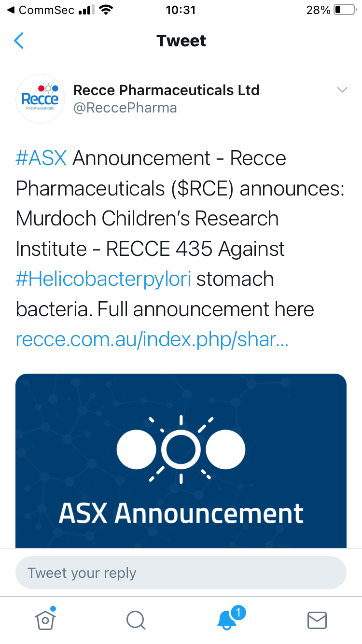
Task: Open Messages envelope tab
Action: click(317, 620)
